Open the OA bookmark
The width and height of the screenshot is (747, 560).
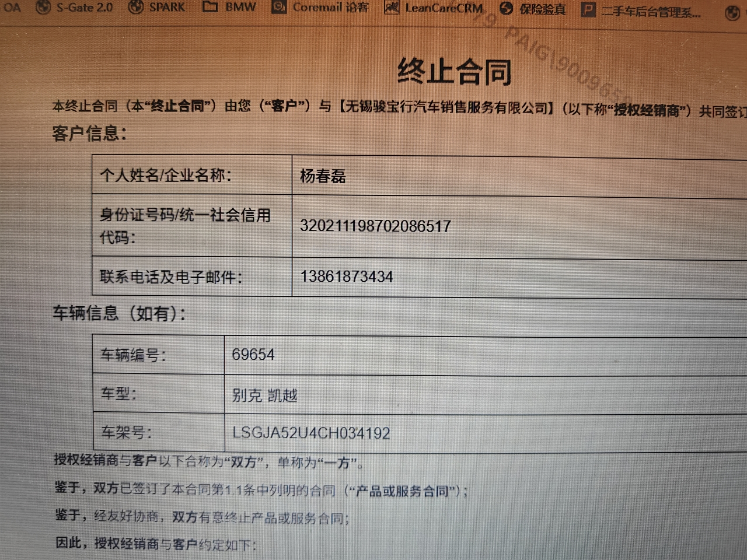(12, 8)
